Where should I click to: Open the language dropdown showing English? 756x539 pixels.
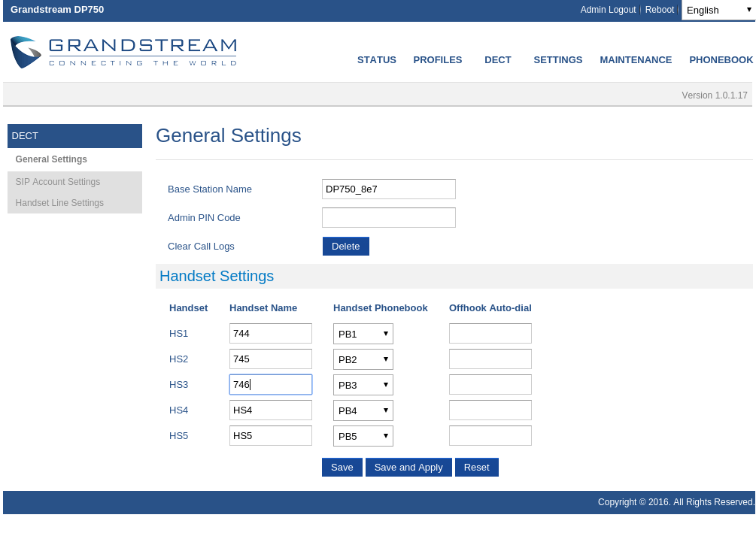coord(718,10)
